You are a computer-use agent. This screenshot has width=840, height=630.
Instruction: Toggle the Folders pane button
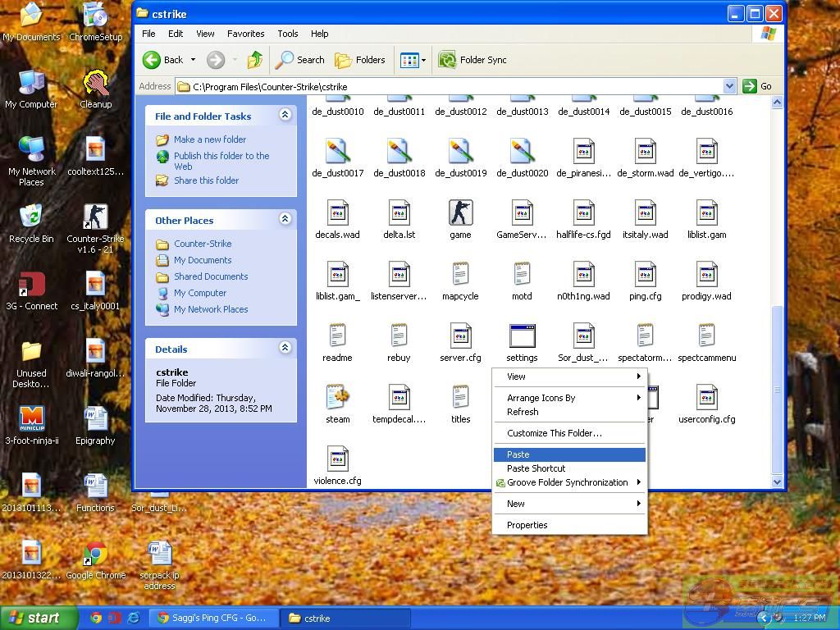361,60
